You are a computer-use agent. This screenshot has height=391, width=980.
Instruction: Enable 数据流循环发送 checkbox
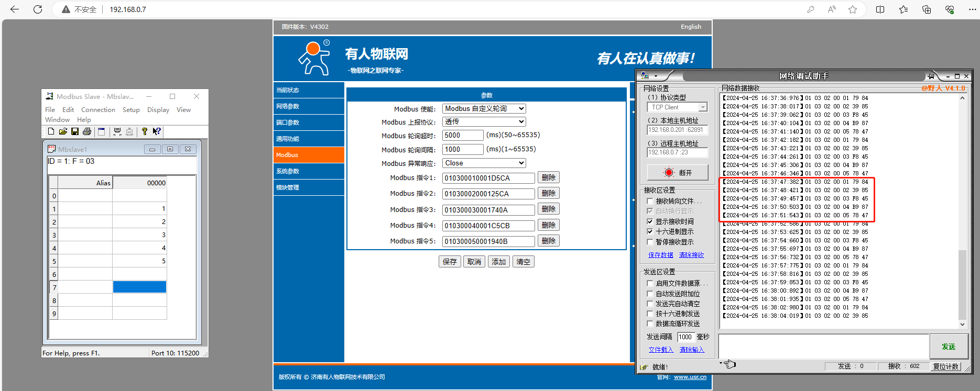[x=650, y=323]
